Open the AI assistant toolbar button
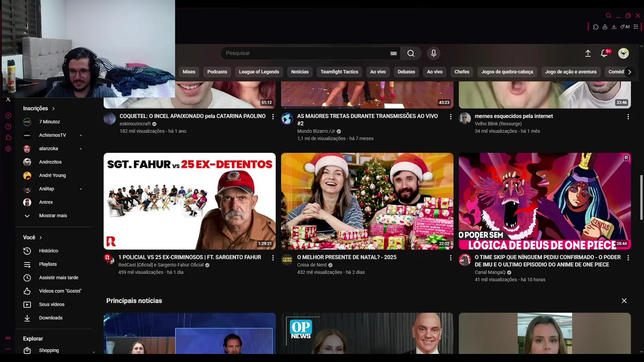The width and height of the screenshot is (644, 362). click(x=625, y=27)
